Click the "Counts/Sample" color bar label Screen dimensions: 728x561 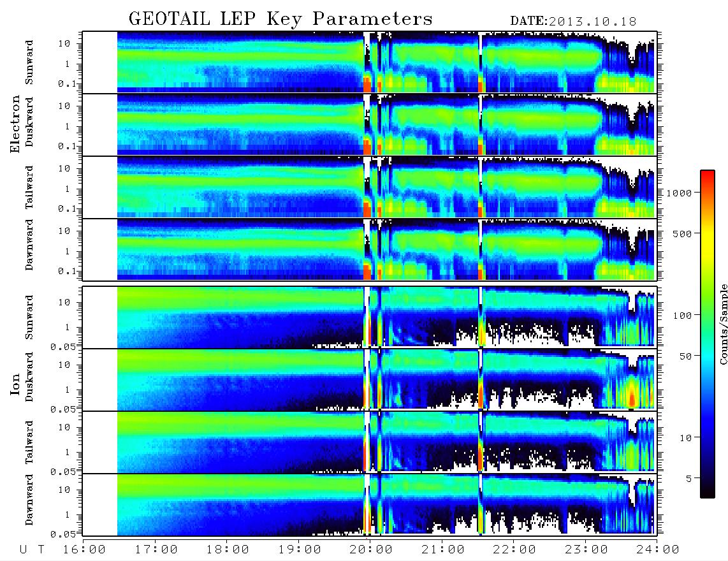(x=723, y=324)
